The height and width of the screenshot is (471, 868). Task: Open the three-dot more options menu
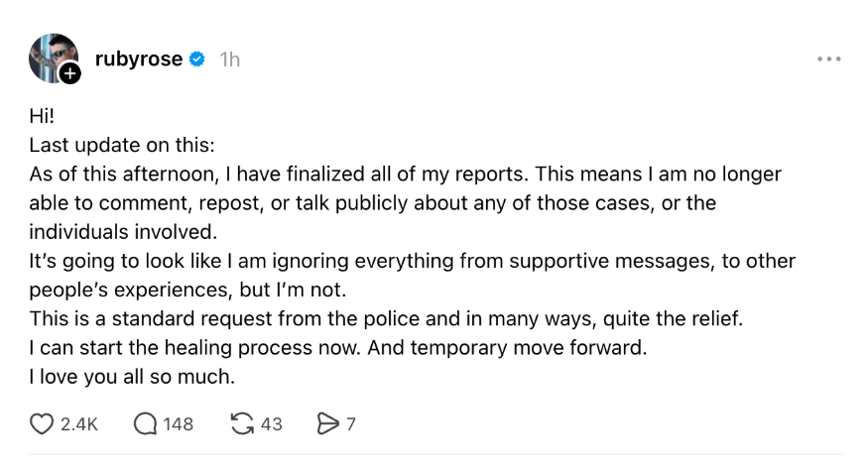[x=828, y=59]
